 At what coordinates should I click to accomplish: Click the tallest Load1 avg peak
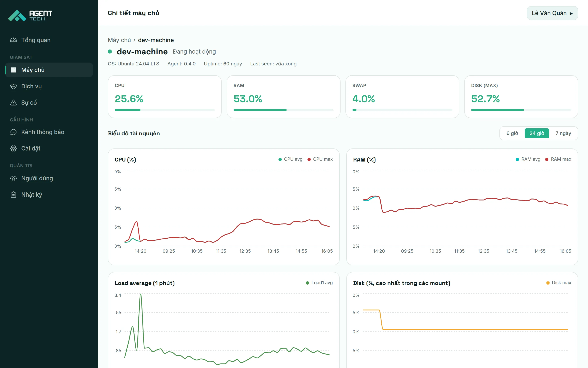(x=140, y=294)
